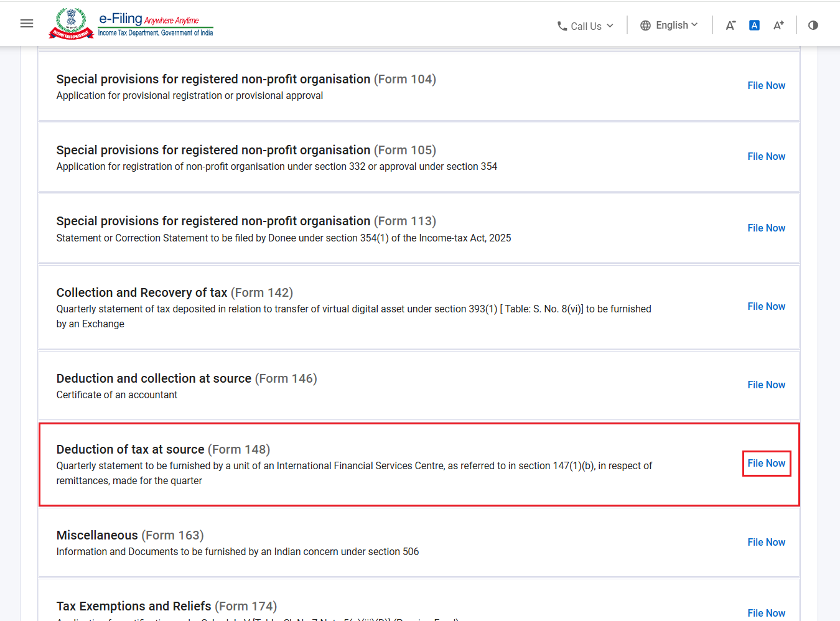Click 'Miscellaneous (Form 163)' heading

pyautogui.click(x=130, y=535)
